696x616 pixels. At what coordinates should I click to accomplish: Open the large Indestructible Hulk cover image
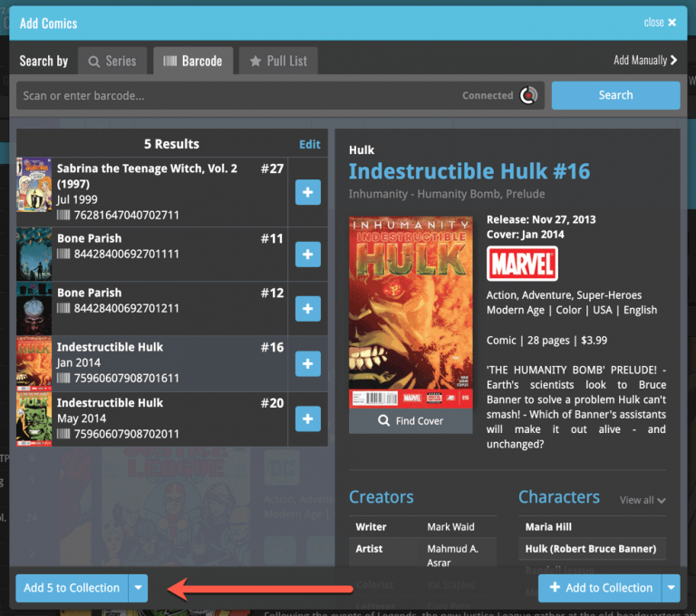(411, 312)
